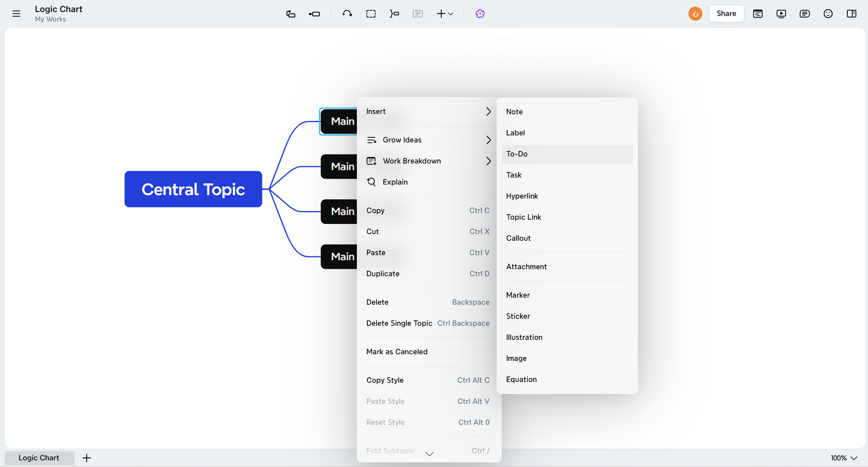Click the add topic toolbar icon

point(314,14)
